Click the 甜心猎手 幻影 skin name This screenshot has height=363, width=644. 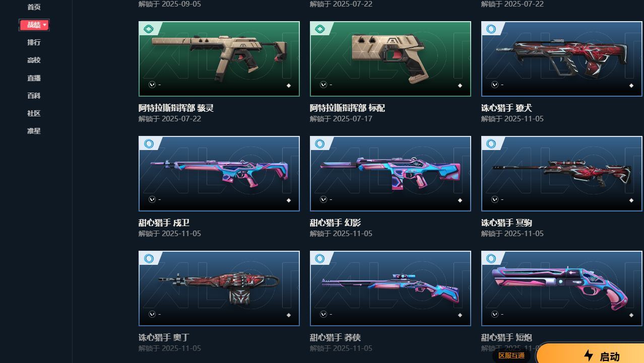click(x=335, y=223)
